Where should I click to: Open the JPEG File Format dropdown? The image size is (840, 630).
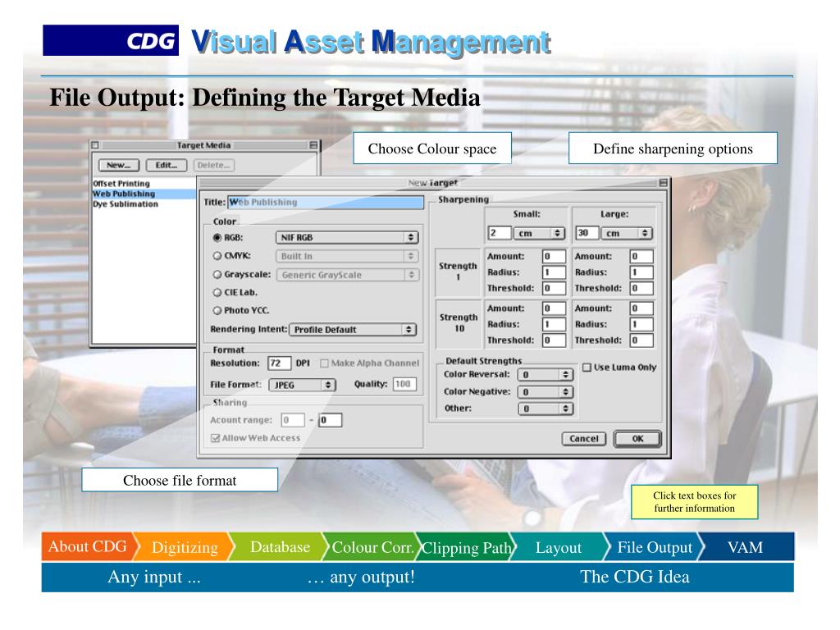[302, 385]
